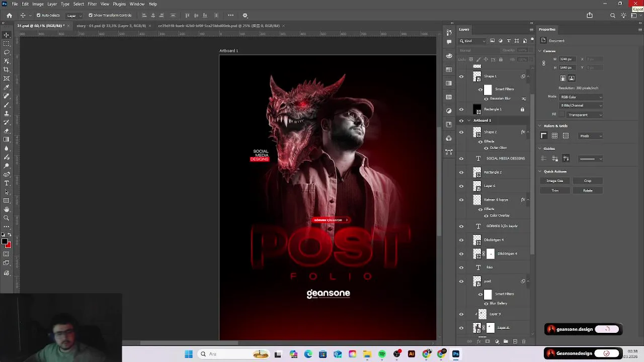
Task: Select the Move tool
Action: click(x=7, y=35)
